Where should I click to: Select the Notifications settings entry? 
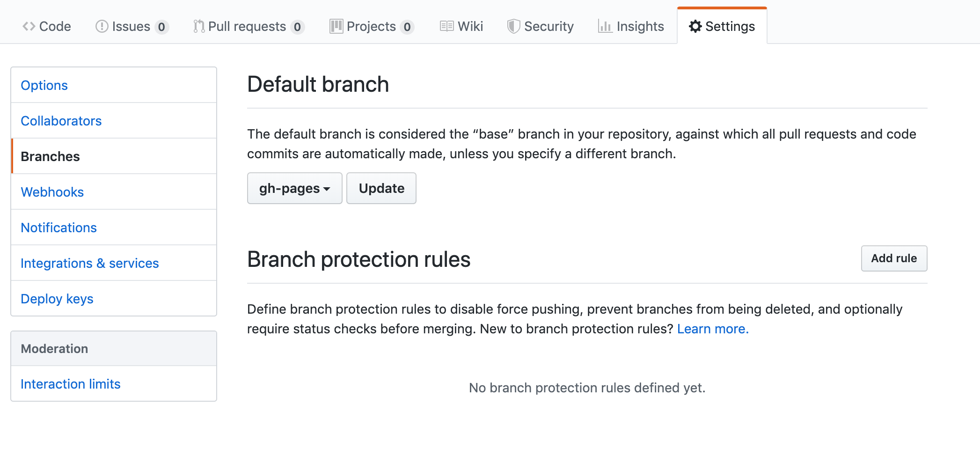58,228
